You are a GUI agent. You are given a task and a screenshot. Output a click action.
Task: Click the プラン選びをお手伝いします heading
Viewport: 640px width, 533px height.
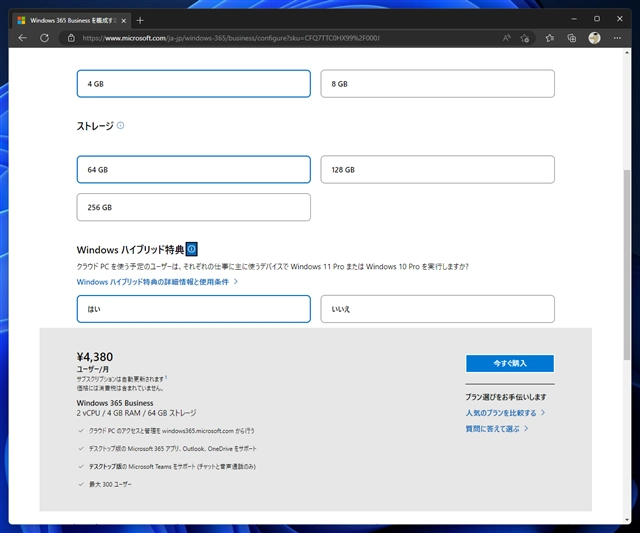(506, 397)
